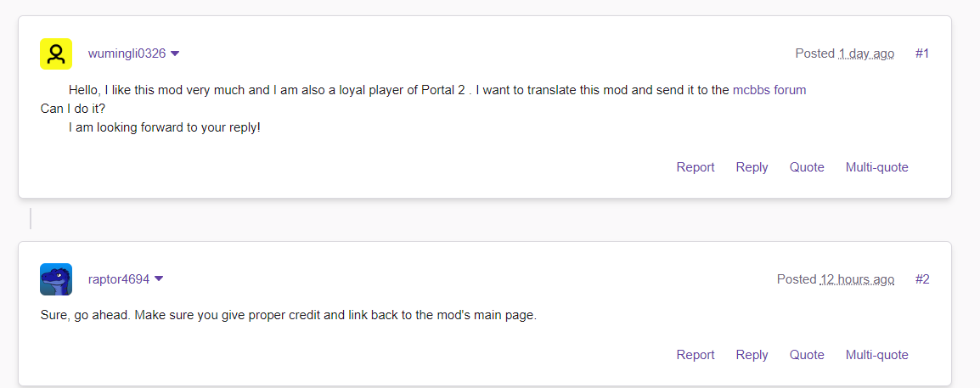Expand dropdown arrow next to raptor4694
This screenshot has width=980, height=388.
pos(159,279)
